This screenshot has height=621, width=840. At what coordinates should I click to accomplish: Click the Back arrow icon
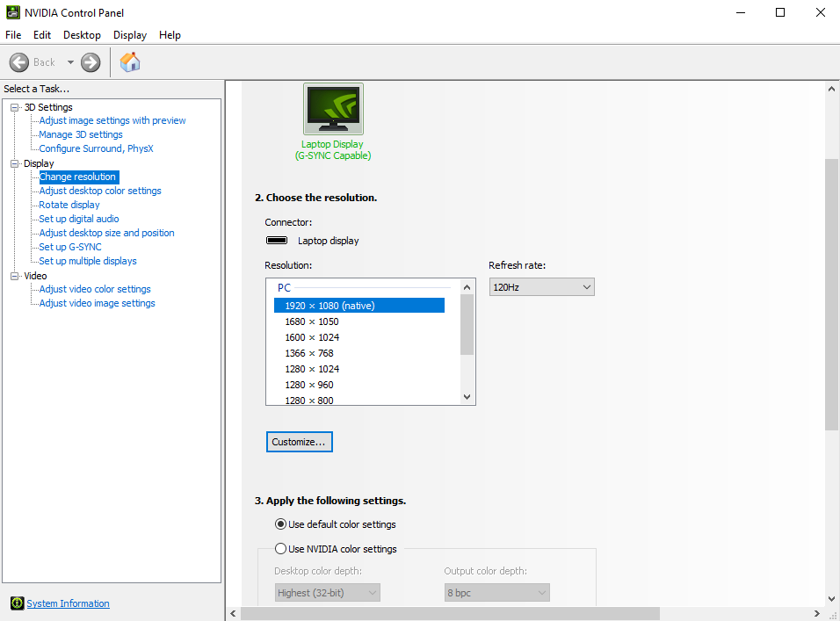[x=19, y=62]
